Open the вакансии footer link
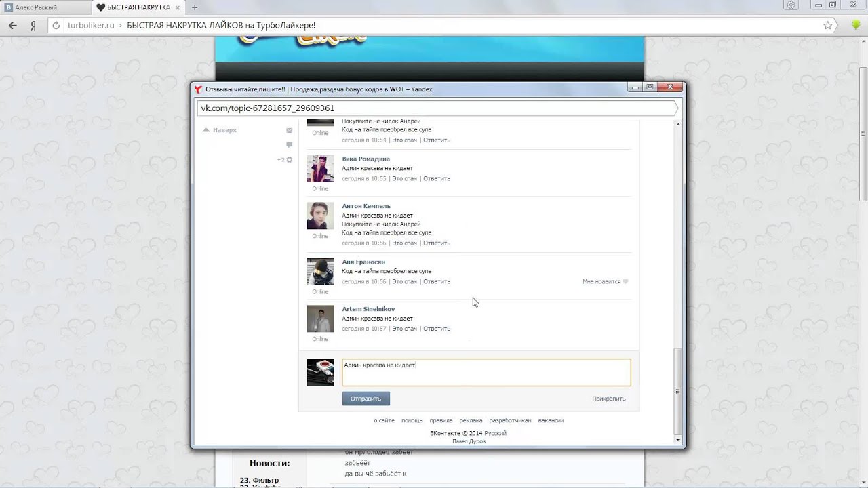 click(551, 420)
